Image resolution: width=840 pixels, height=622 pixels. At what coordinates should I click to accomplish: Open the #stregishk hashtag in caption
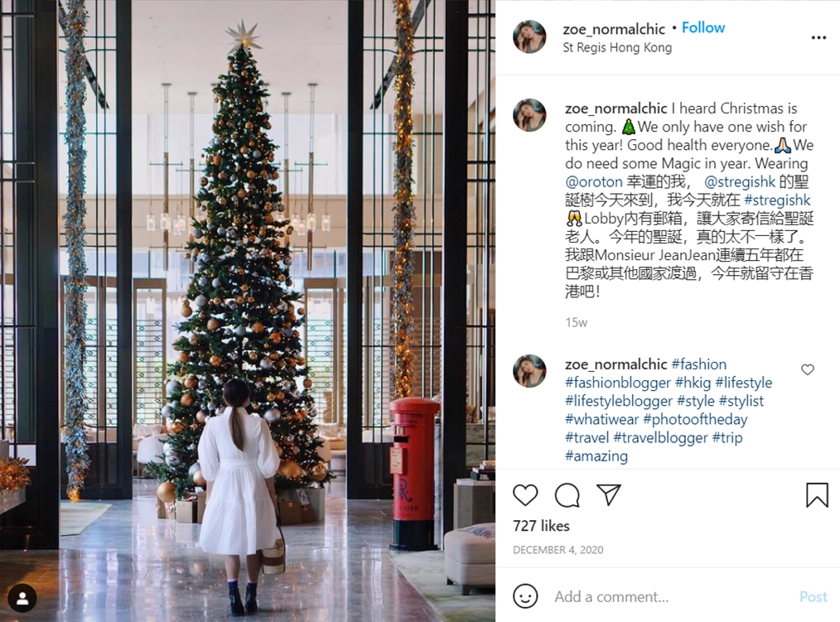[x=777, y=200]
